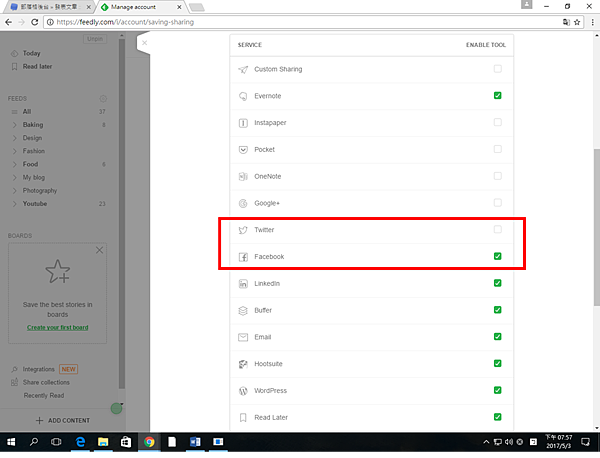The image size is (600, 458).
Task: Click the star add-board icon
Action: 57,271
